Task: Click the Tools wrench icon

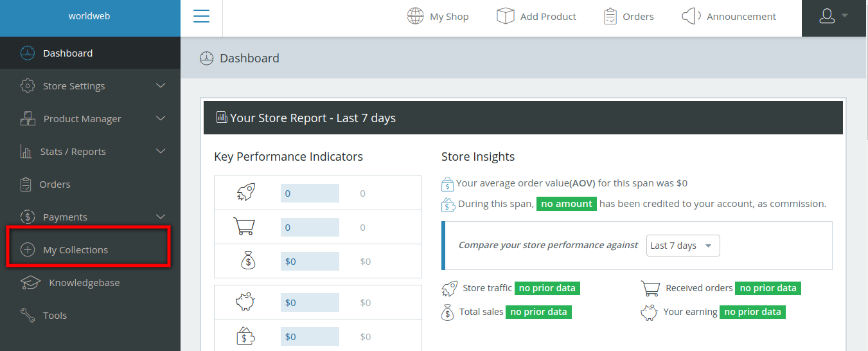Action: 28,316
